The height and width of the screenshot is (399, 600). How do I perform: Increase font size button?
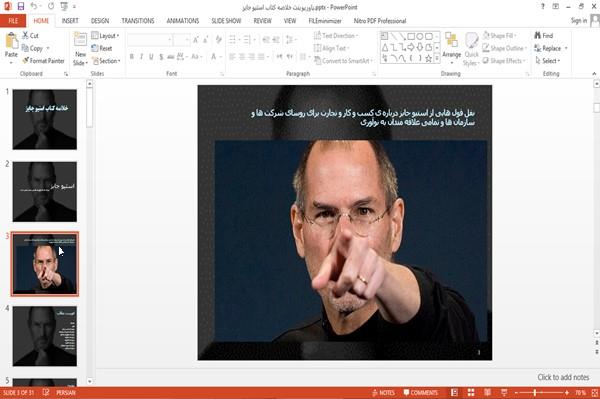(196, 40)
